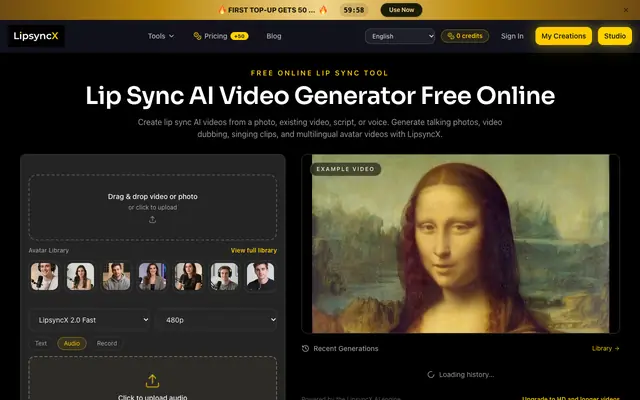Click the upload arrow icon in the drop zone
640x400 pixels.
click(152, 220)
